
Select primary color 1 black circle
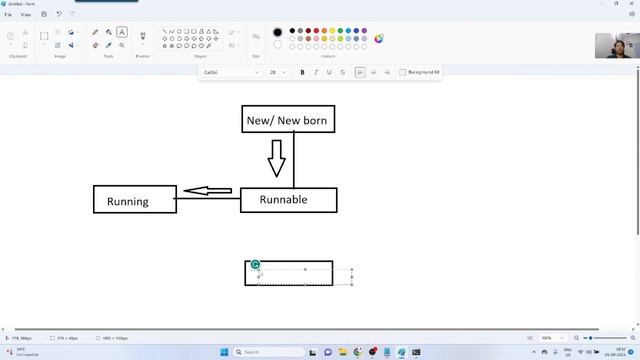pyautogui.click(x=277, y=32)
